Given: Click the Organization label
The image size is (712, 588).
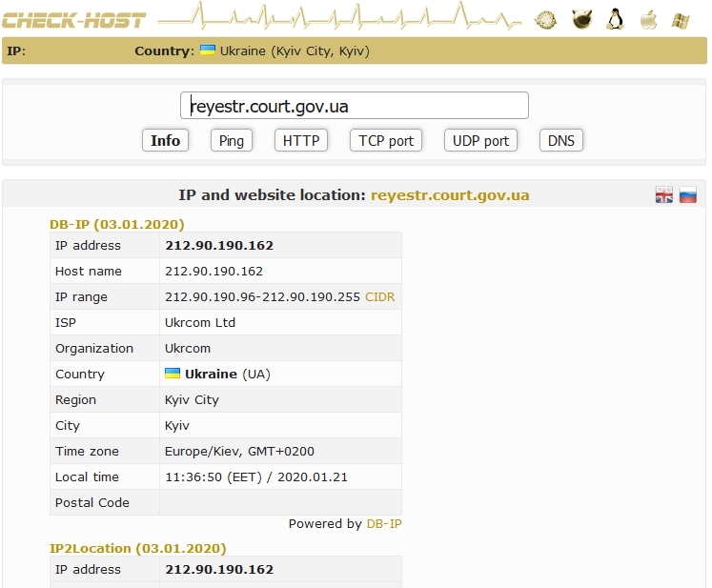Looking at the screenshot, I should tap(94, 349).
